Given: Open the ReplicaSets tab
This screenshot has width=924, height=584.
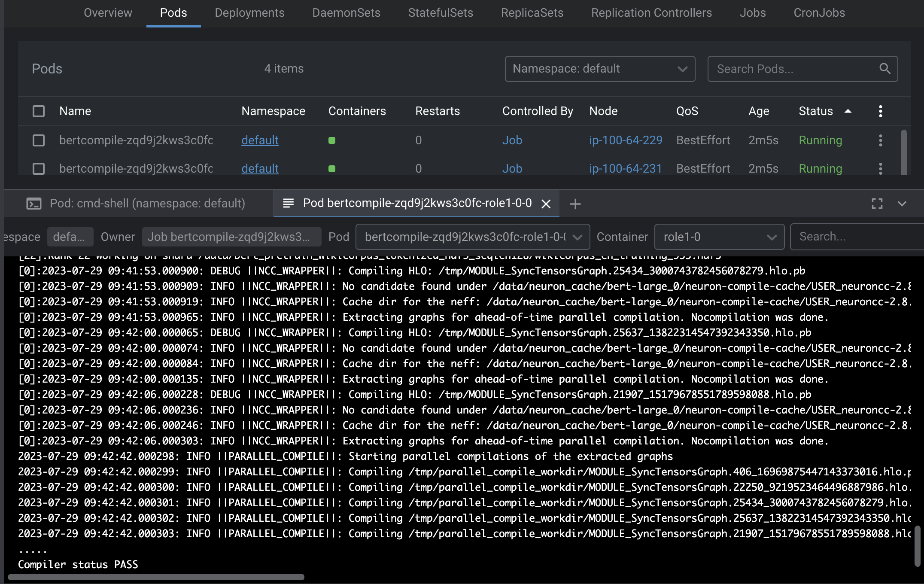Looking at the screenshot, I should click(x=532, y=13).
